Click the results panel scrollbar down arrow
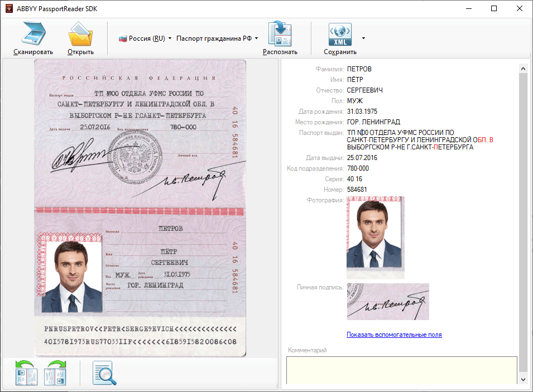The width and height of the screenshot is (533, 392). click(x=524, y=379)
